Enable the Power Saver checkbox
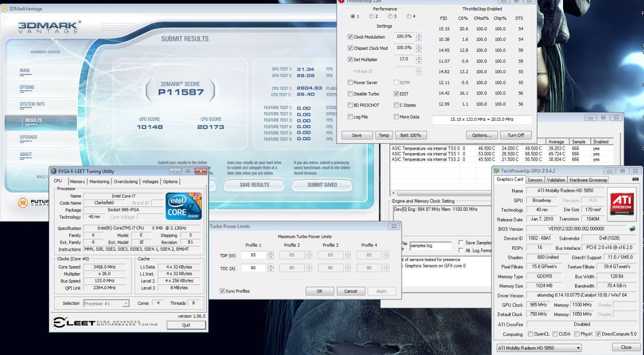This screenshot has height=355, width=644. pyautogui.click(x=350, y=82)
